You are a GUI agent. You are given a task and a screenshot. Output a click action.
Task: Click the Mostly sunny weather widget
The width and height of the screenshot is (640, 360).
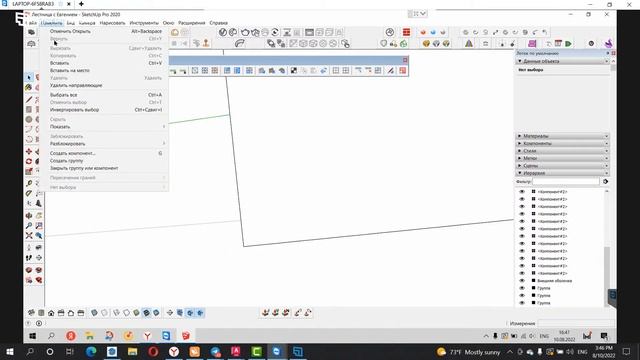click(x=469, y=351)
